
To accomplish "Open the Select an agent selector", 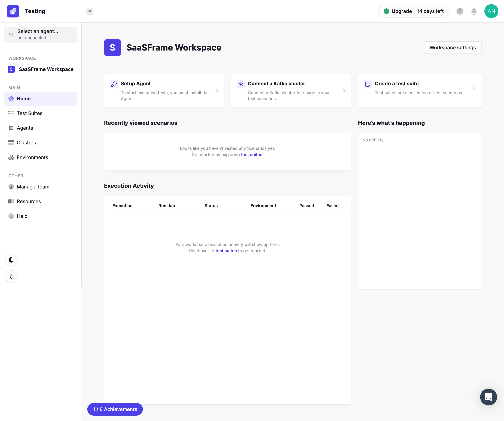I will (x=41, y=34).
